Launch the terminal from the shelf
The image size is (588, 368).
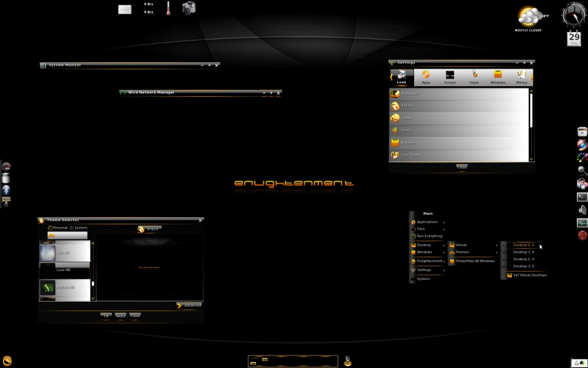tap(582, 197)
